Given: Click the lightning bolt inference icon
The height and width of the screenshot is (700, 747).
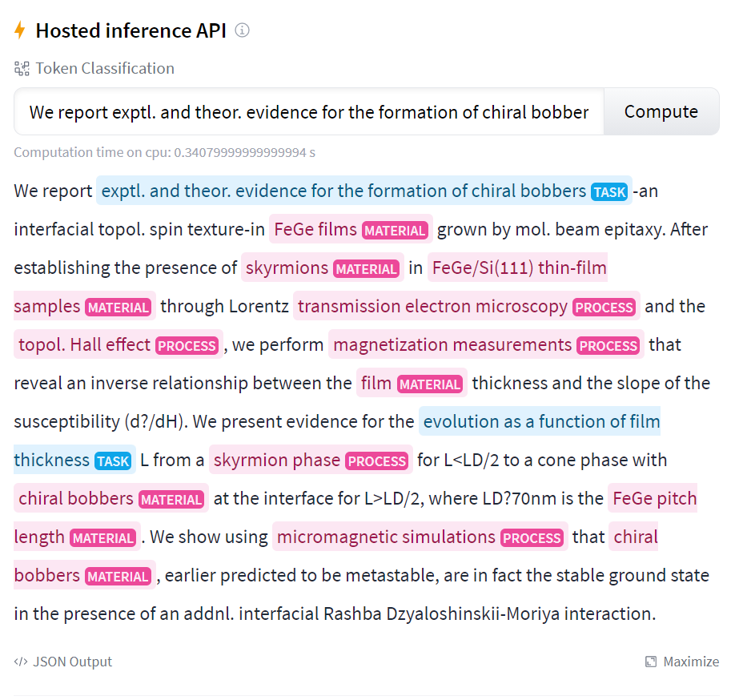Looking at the screenshot, I should coord(20,31).
